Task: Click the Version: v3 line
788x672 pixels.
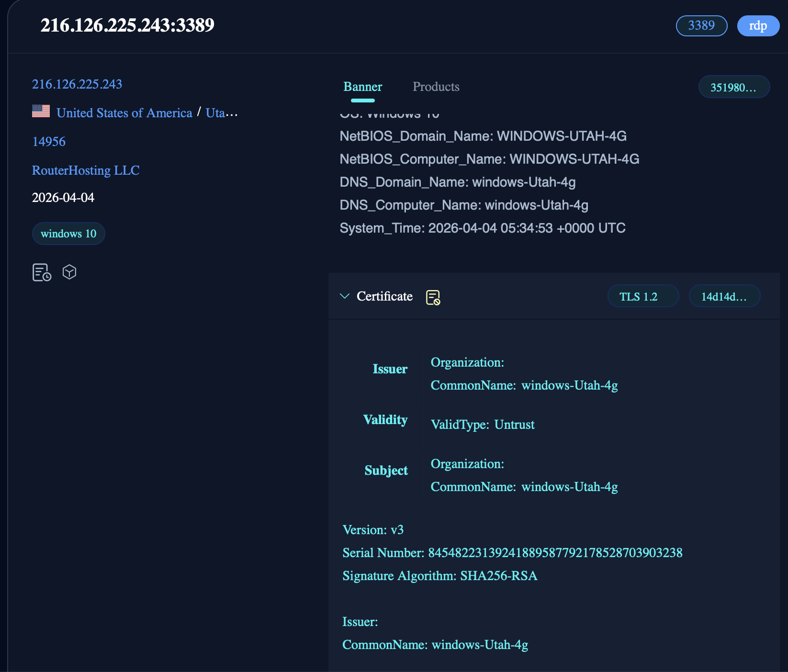Action: (x=373, y=530)
